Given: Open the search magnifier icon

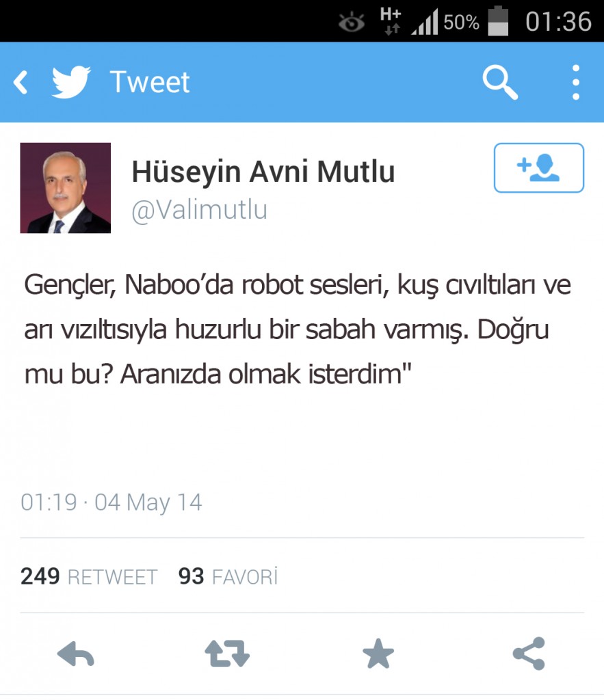Looking at the screenshot, I should [x=500, y=82].
